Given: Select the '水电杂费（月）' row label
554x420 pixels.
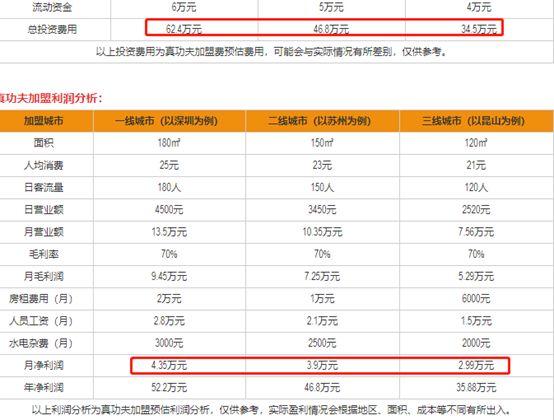Looking at the screenshot, I should point(41,343).
